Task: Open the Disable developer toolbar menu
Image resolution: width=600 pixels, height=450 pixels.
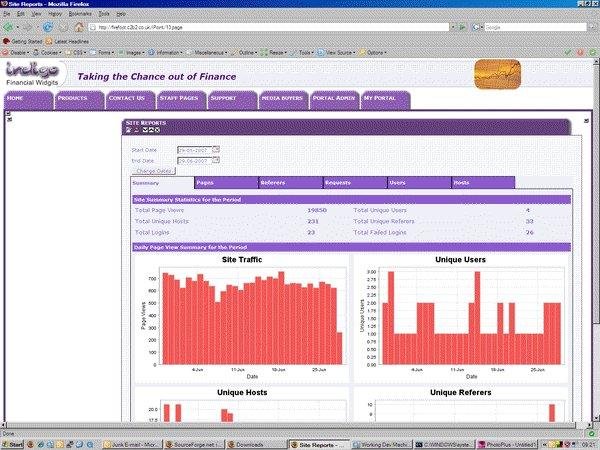Action: pyautogui.click(x=16, y=52)
